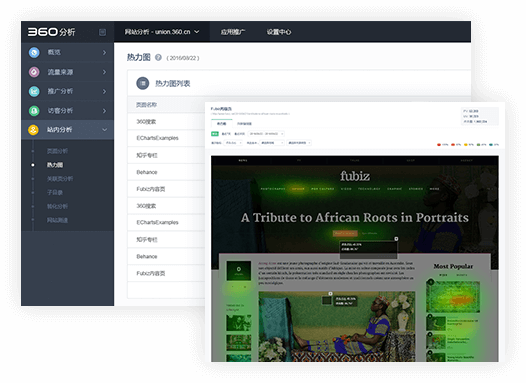Screen dimensions: 526x383
Task: Click the green 访客分析 visitor icon
Action: coord(34,110)
